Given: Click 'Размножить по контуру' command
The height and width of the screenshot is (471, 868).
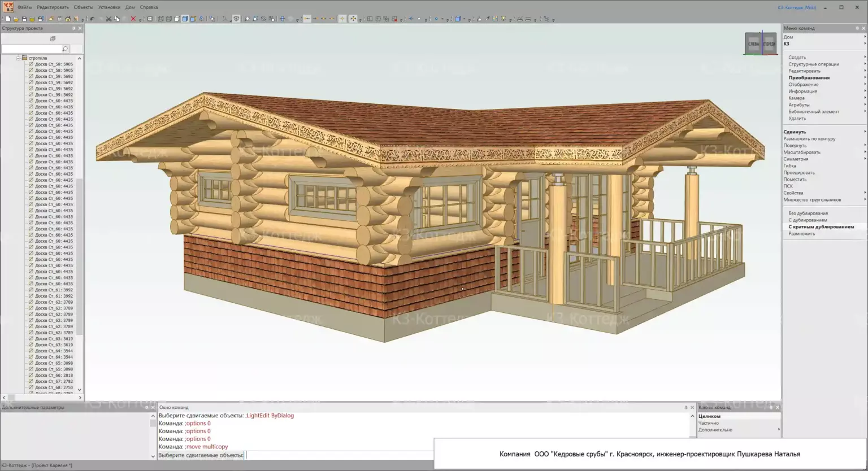Looking at the screenshot, I should click(809, 139).
